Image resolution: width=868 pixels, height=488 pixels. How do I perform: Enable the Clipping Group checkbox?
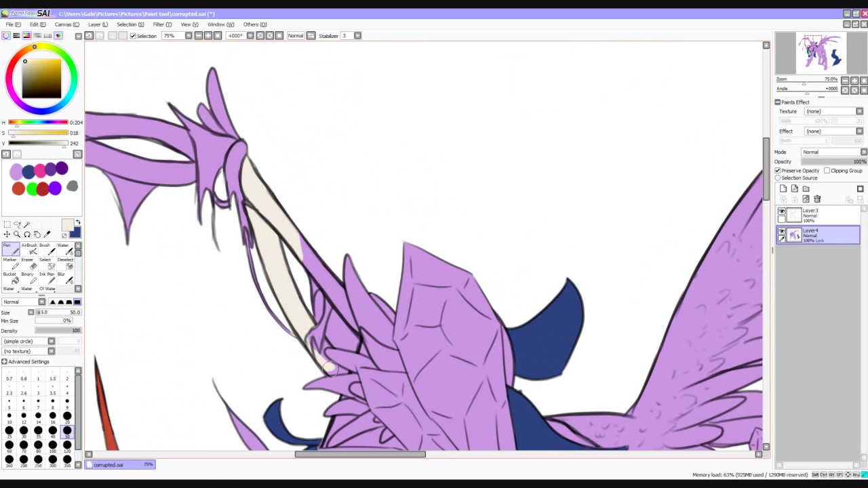click(x=827, y=171)
